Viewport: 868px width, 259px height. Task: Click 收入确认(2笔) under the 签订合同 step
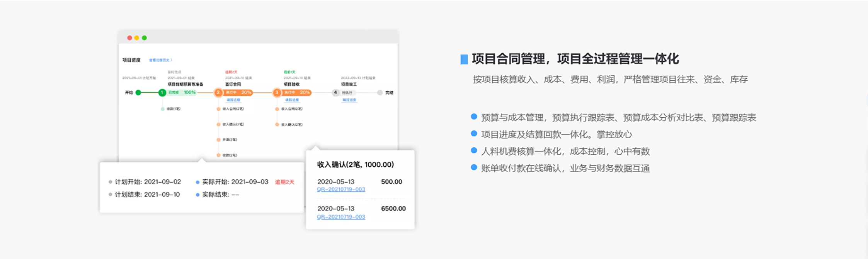pos(233,124)
